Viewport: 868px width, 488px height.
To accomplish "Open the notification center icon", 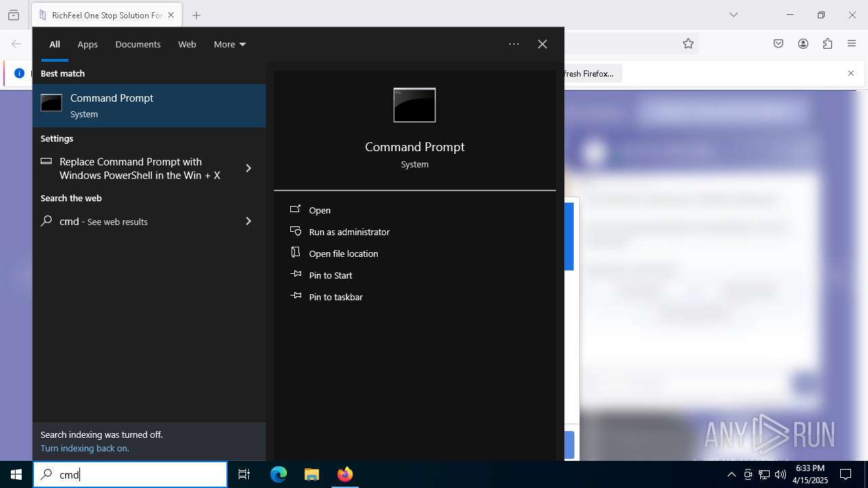I will click(x=846, y=474).
